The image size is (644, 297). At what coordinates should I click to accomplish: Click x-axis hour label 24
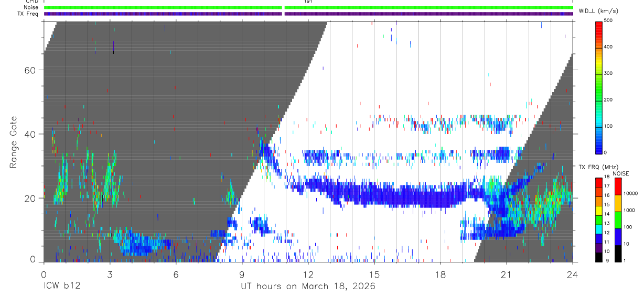point(572,273)
